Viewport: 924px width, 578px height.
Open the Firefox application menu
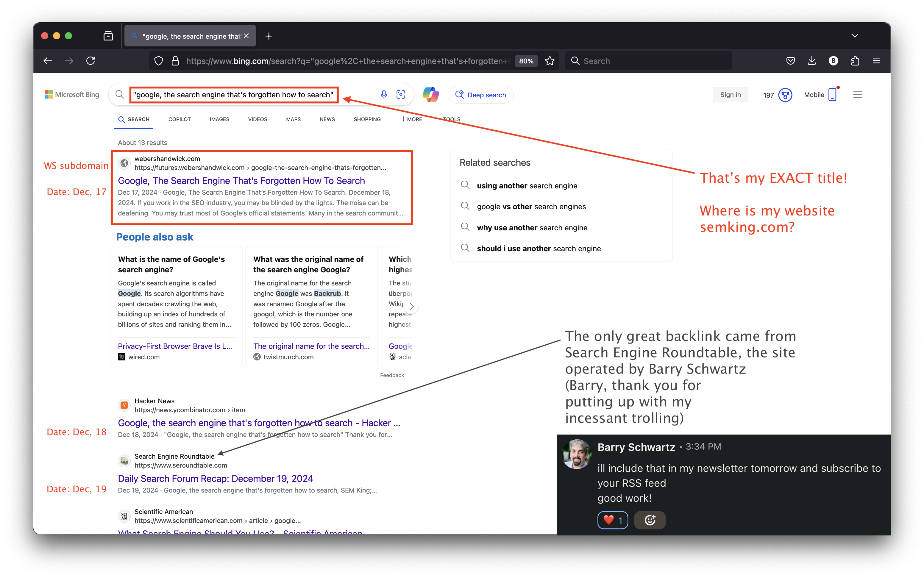877,61
